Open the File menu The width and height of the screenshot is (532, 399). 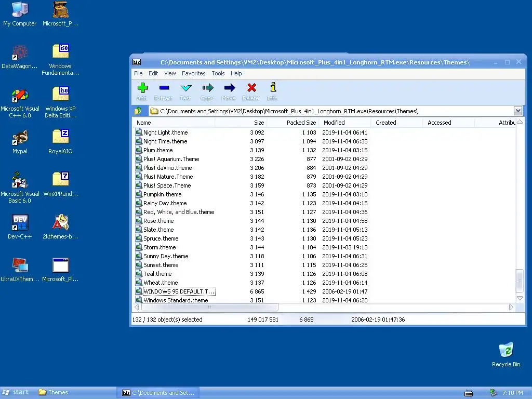(138, 73)
